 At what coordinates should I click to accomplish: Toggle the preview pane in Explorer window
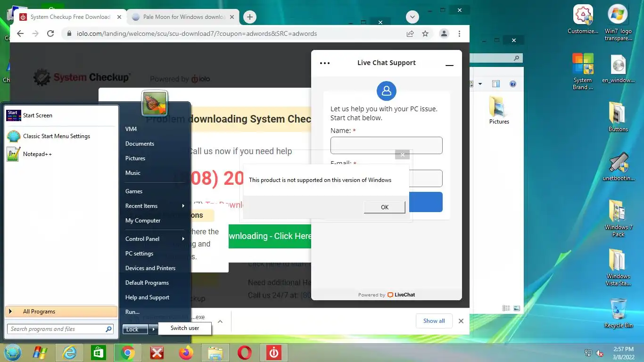[x=496, y=84]
